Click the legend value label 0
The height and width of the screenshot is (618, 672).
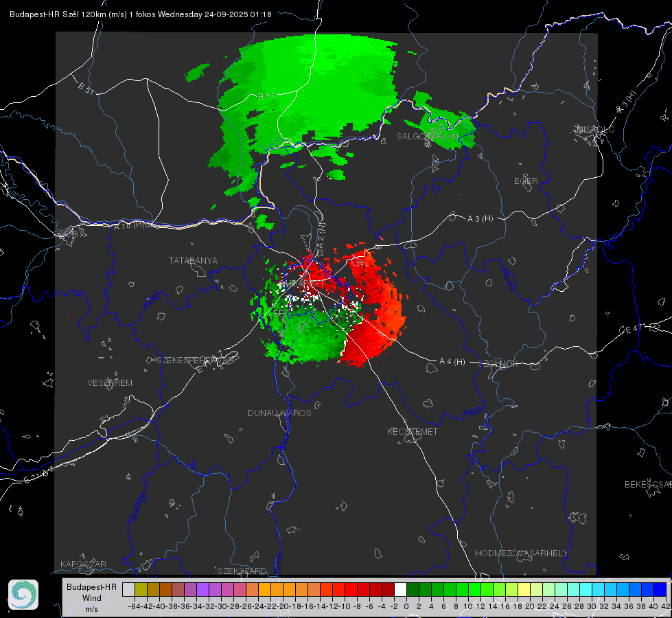click(x=406, y=606)
